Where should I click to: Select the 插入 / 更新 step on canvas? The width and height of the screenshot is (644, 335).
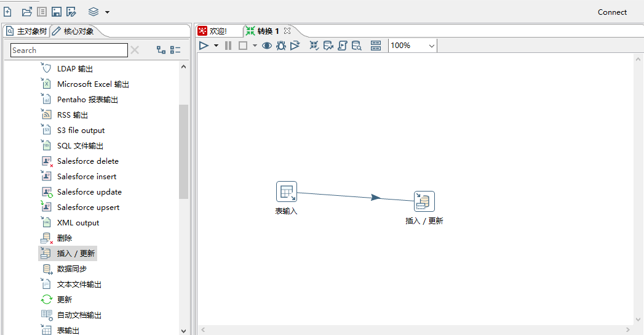pyautogui.click(x=424, y=201)
